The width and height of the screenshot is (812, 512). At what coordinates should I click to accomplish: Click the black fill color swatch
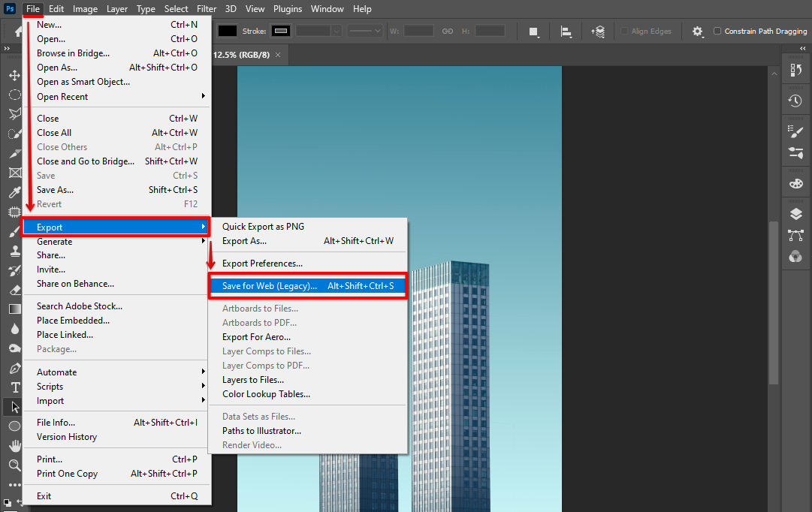(x=228, y=31)
